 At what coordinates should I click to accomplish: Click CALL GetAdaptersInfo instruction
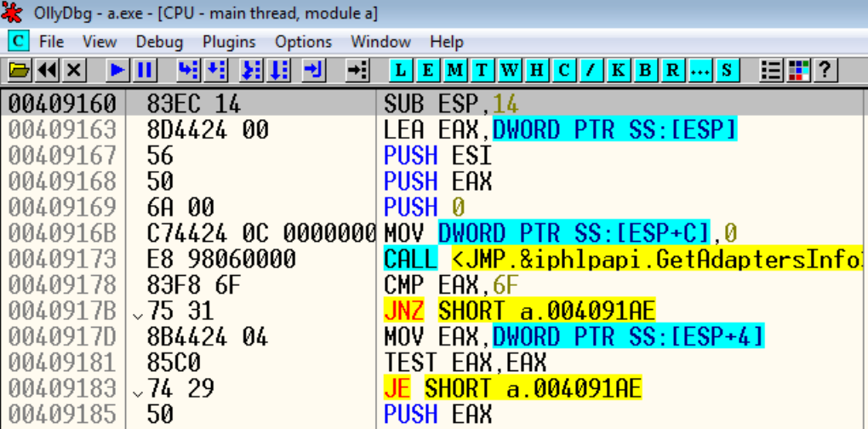coord(623,259)
